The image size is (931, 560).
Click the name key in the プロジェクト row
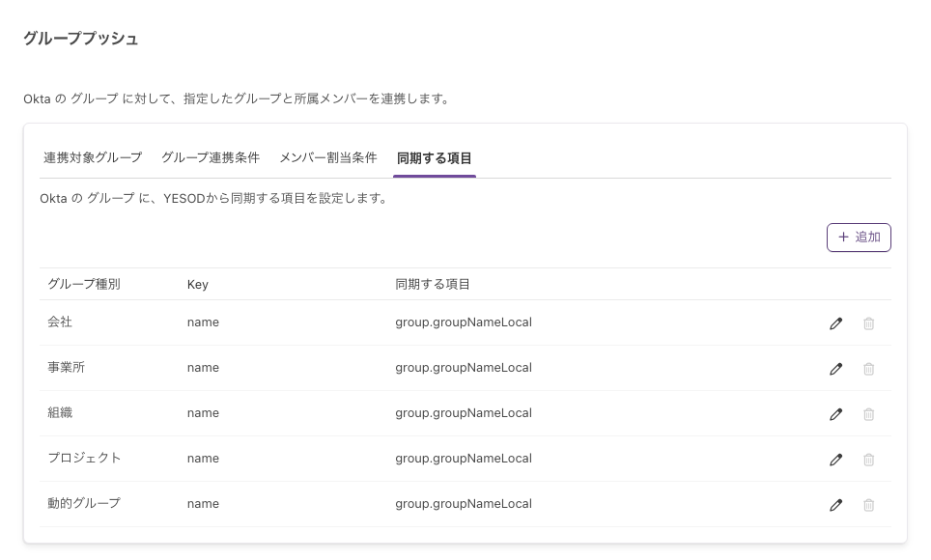(203, 459)
